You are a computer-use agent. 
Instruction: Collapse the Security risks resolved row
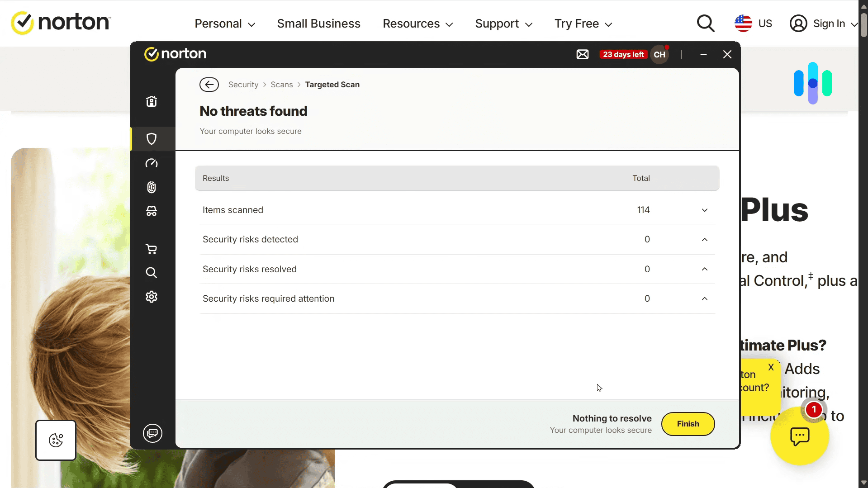click(705, 269)
